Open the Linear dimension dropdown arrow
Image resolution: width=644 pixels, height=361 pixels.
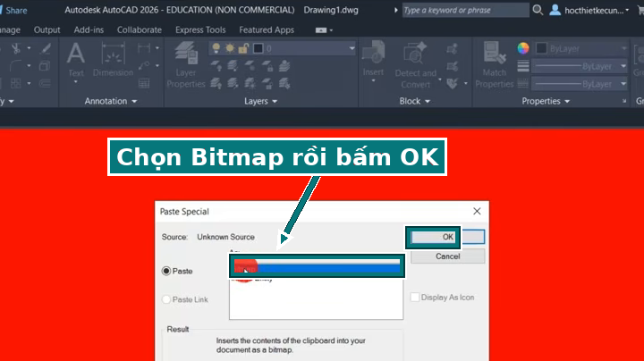click(157, 48)
